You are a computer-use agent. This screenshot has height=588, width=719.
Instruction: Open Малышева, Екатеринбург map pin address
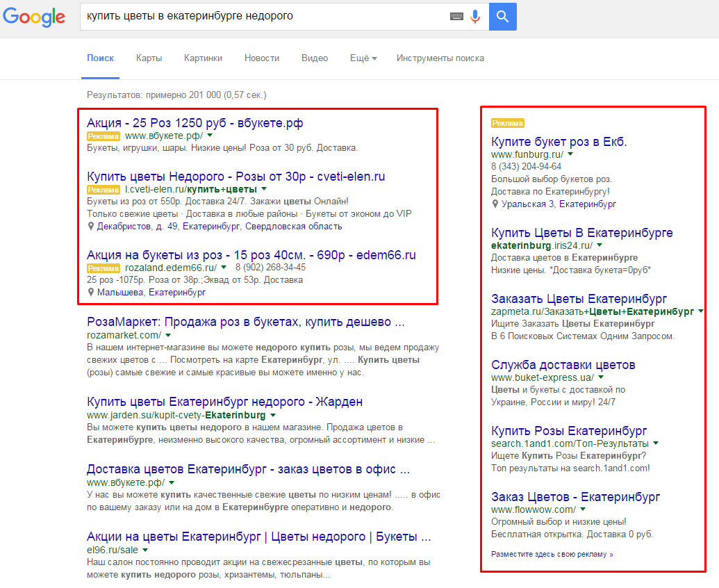tap(151, 292)
